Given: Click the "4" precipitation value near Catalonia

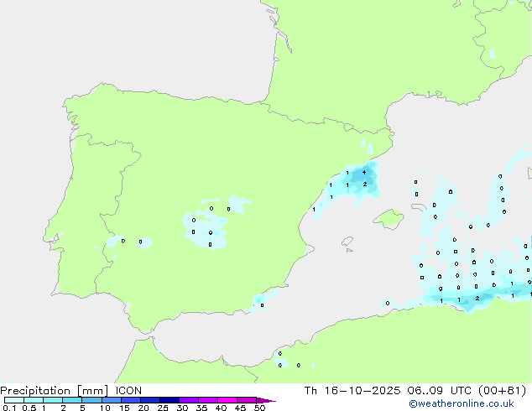Looking at the screenshot, I should [364, 172].
